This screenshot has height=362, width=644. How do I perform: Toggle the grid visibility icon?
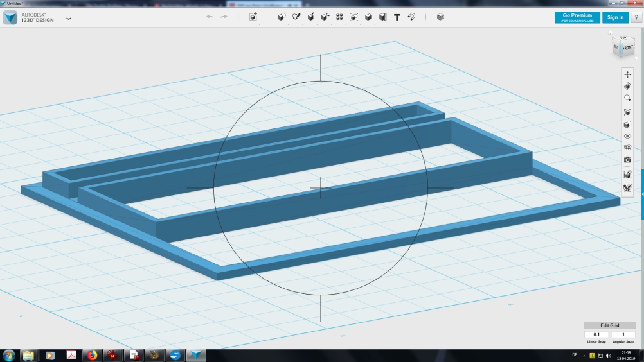point(628,148)
